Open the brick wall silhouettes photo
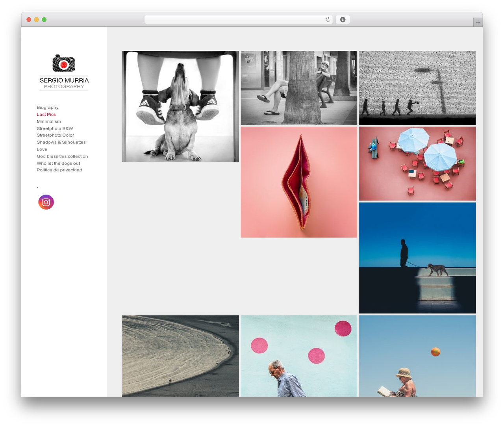The height and width of the screenshot is (427, 504). click(417, 88)
